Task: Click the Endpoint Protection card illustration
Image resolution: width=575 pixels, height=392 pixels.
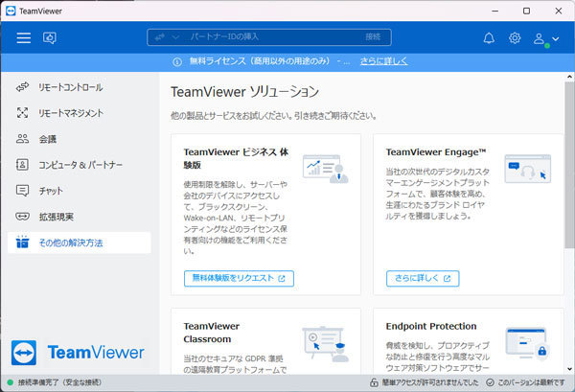Action: [527, 343]
